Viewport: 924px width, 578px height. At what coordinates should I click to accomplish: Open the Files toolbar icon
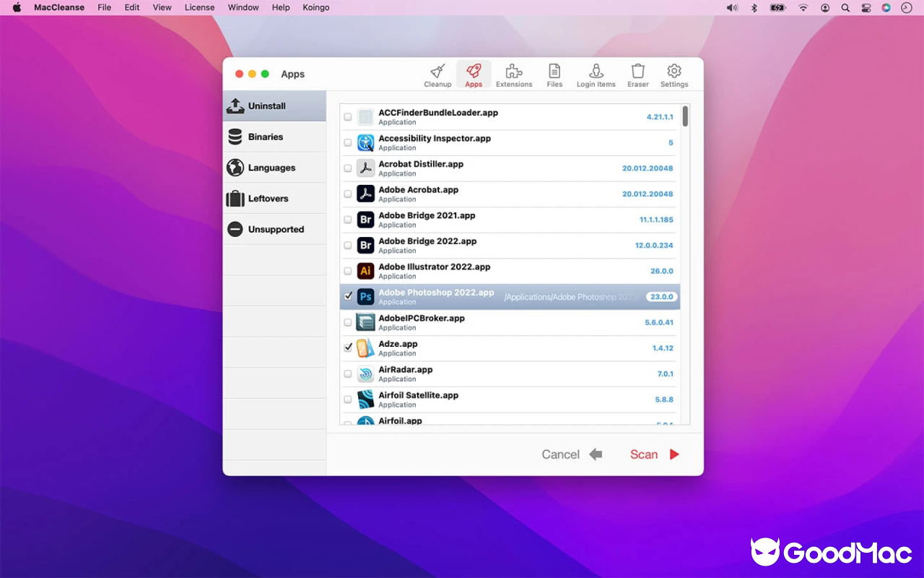tap(554, 74)
